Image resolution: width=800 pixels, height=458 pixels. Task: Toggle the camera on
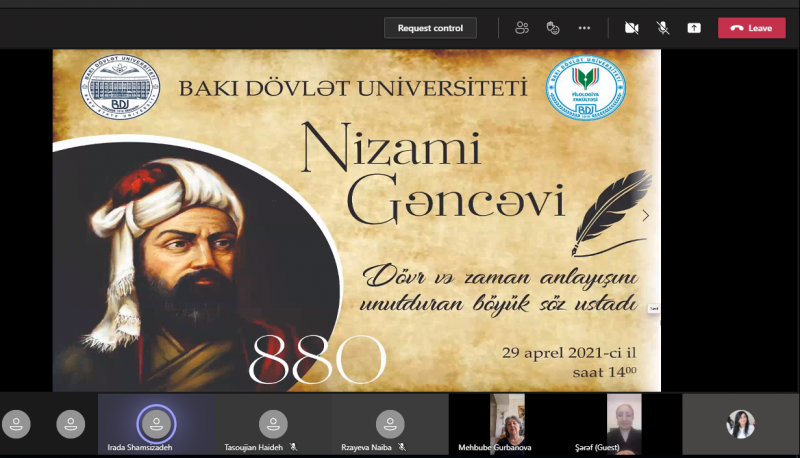point(632,28)
